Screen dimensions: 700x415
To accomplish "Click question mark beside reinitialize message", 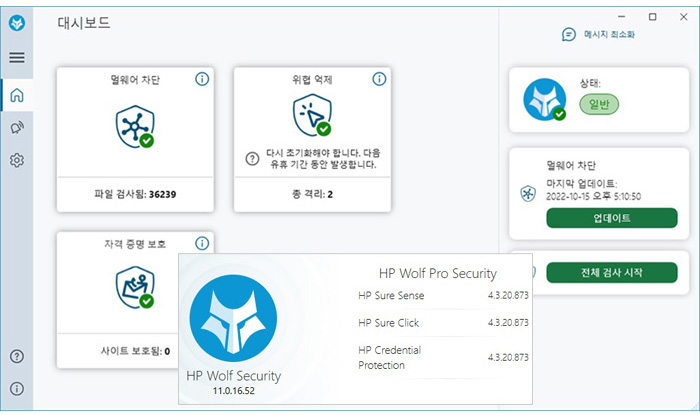I will [x=252, y=158].
